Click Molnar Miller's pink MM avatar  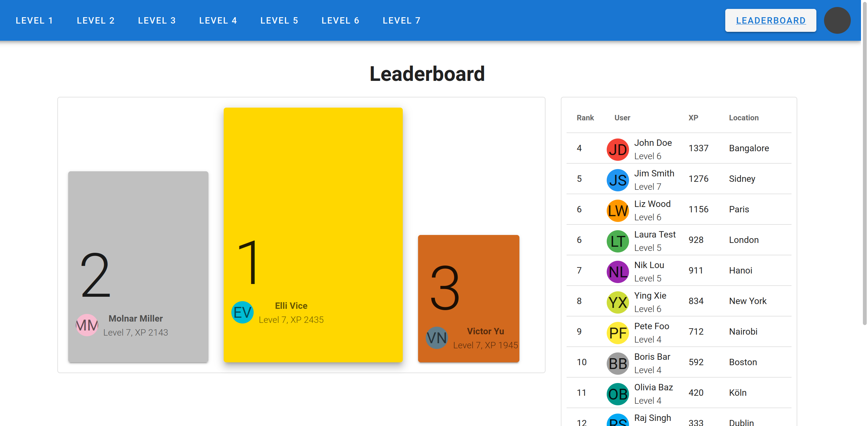click(87, 325)
